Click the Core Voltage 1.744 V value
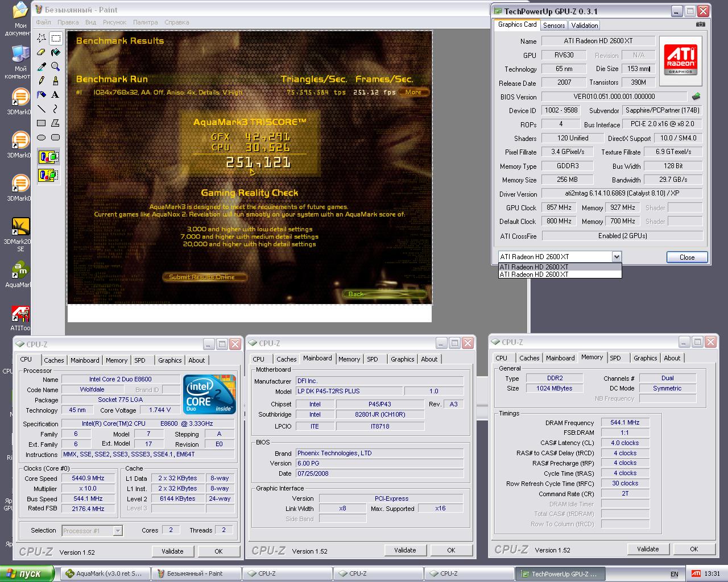The width and height of the screenshot is (728, 582). [160, 410]
